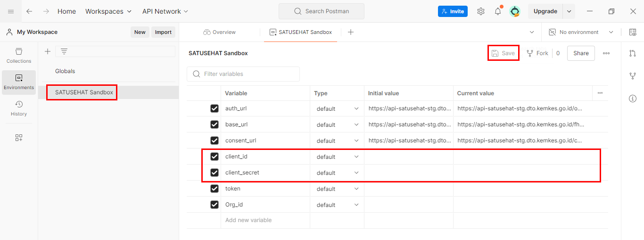Click the Share button

click(581, 53)
